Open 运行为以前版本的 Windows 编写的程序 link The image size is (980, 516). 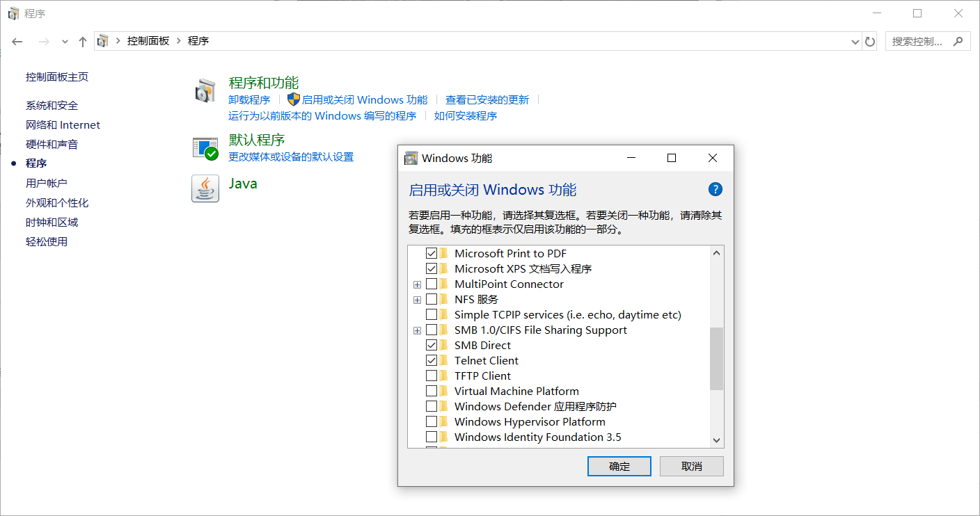(x=322, y=115)
